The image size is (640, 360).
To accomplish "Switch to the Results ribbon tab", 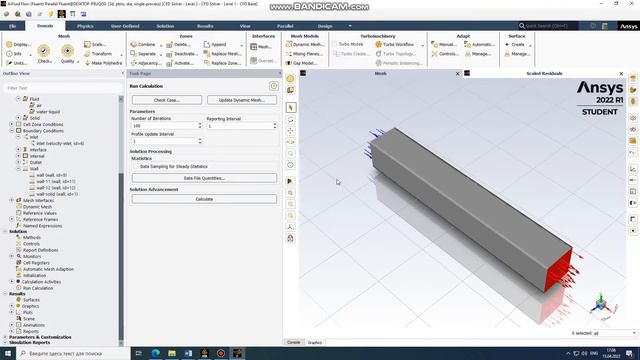I will pos(205,26).
